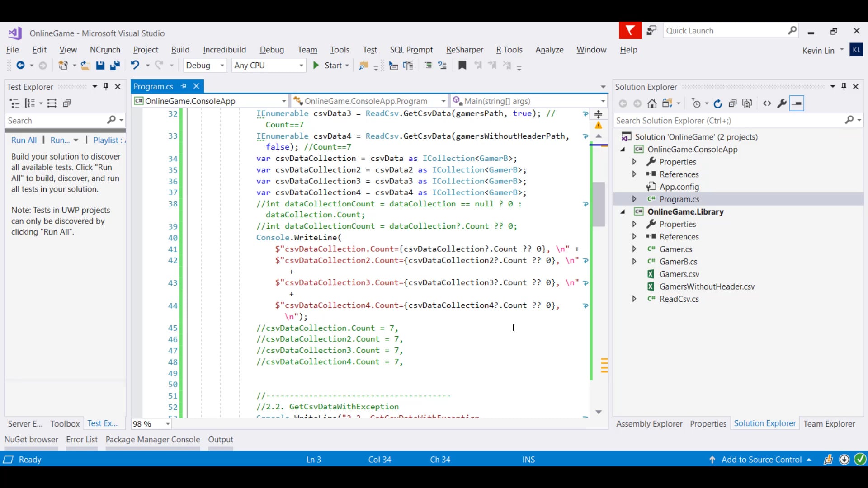868x488 pixels.
Task: Open the Any CPU platform dropdown
Action: [301, 66]
